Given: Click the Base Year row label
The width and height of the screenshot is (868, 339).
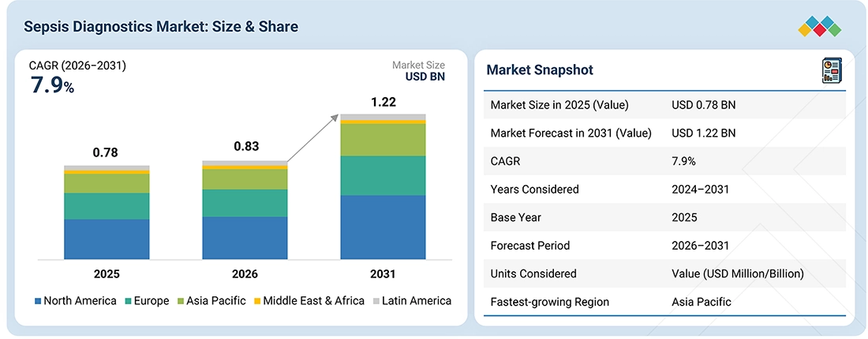Looking at the screenshot, I should 516,217.
